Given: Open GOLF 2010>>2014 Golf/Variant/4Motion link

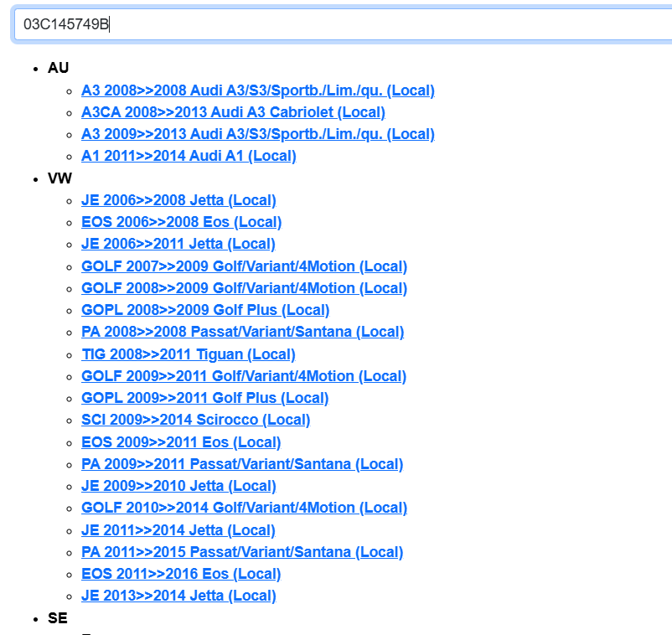Looking at the screenshot, I should point(244,508).
